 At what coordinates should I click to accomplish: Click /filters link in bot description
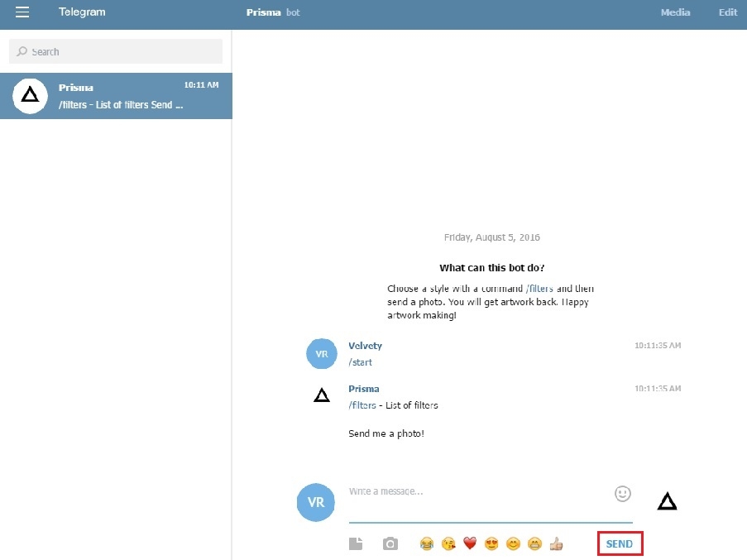pos(539,289)
